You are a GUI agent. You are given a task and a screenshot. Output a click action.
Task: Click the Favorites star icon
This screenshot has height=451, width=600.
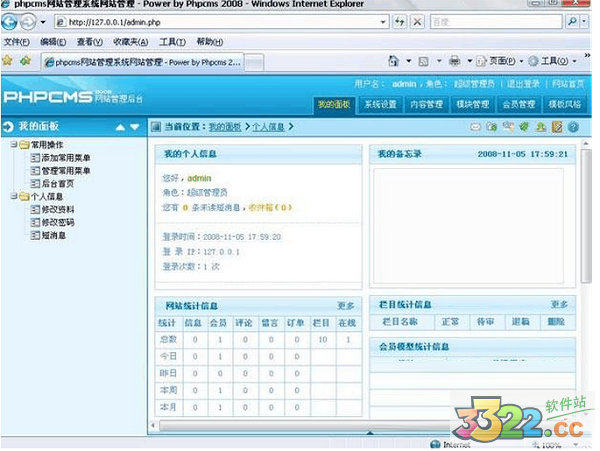(x=7, y=60)
